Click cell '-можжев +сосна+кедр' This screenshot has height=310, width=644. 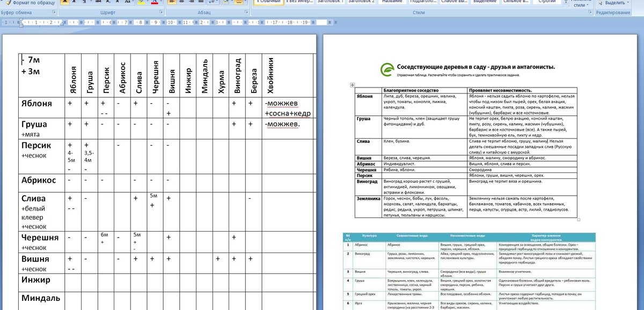pos(288,108)
